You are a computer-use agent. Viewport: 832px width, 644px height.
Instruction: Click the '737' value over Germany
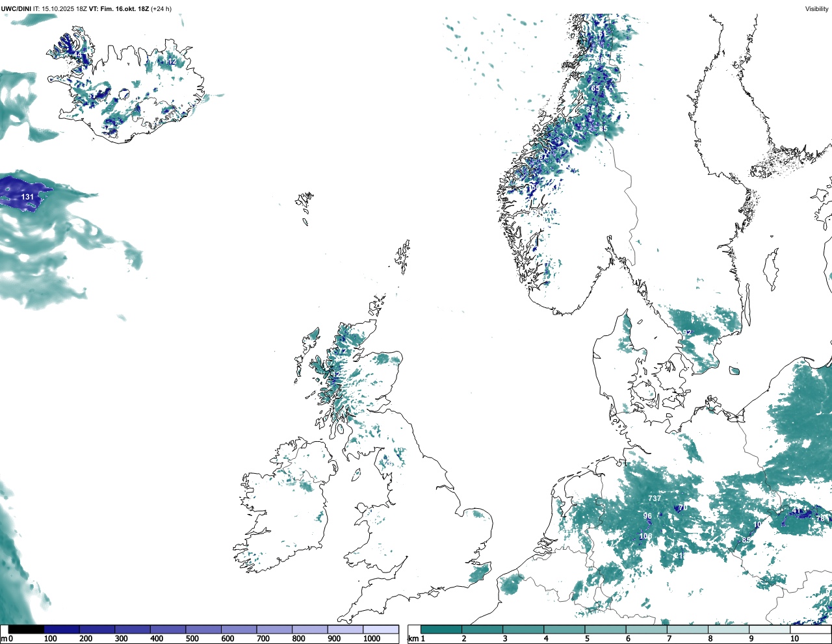tap(655, 498)
